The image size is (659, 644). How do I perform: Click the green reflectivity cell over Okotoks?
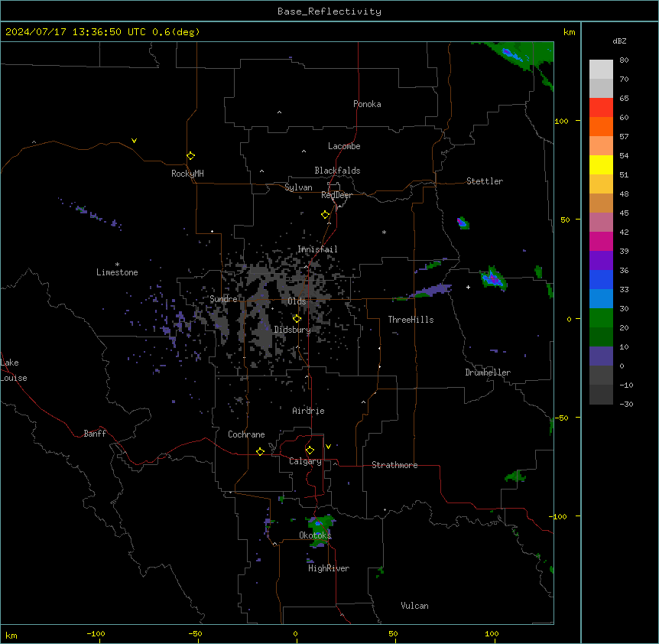click(320, 531)
